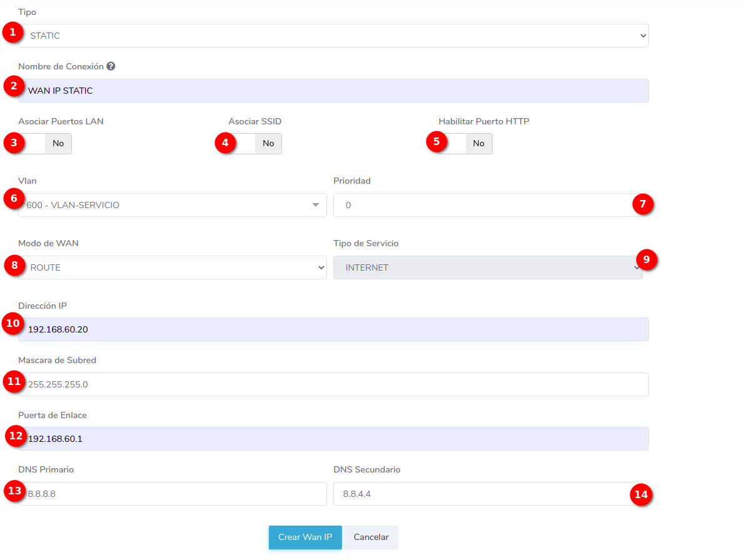Click red marker number 7 near Prioridad
Viewport: 744px width, 560px height.
(643, 204)
